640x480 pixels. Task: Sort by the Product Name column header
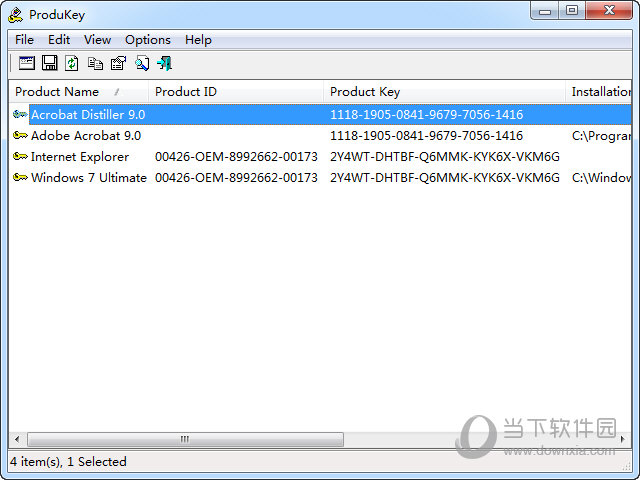[x=79, y=92]
